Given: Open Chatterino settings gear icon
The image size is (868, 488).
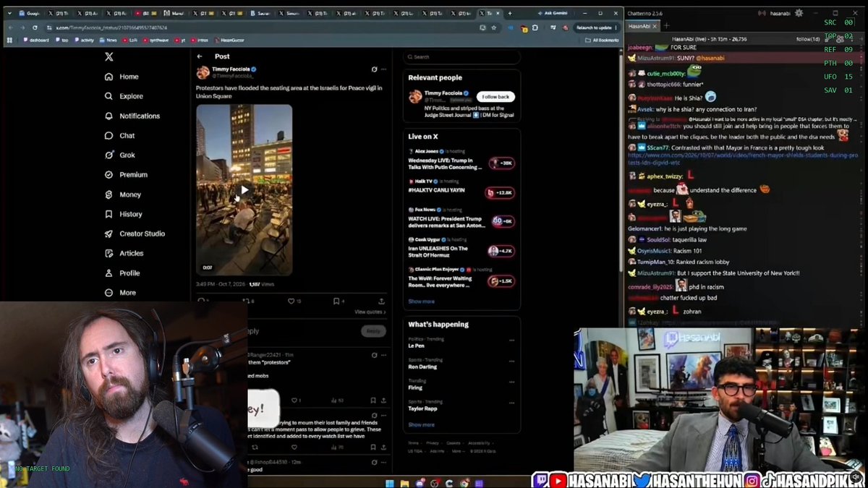Looking at the screenshot, I should pyautogui.click(x=799, y=13).
